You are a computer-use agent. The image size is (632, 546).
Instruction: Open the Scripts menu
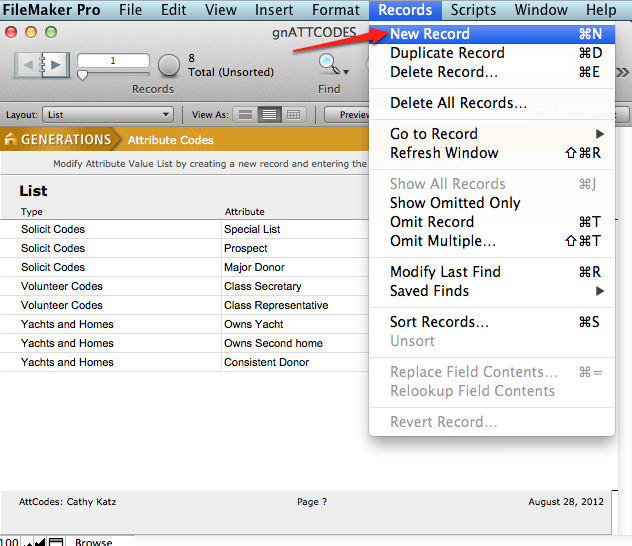click(473, 10)
